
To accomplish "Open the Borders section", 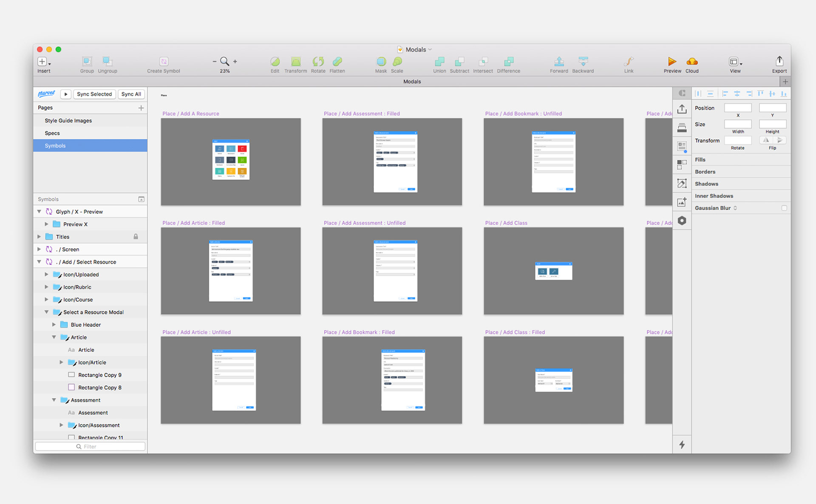I will [741, 172].
